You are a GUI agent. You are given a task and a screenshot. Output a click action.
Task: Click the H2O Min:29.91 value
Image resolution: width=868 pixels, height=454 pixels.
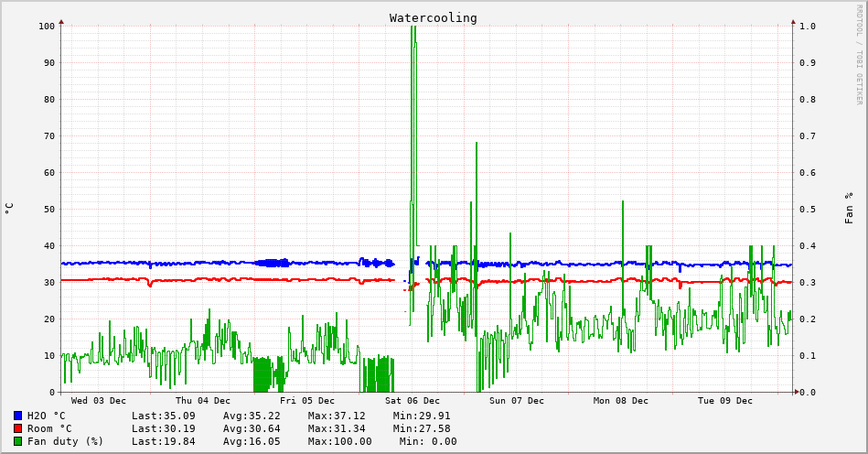422,416
